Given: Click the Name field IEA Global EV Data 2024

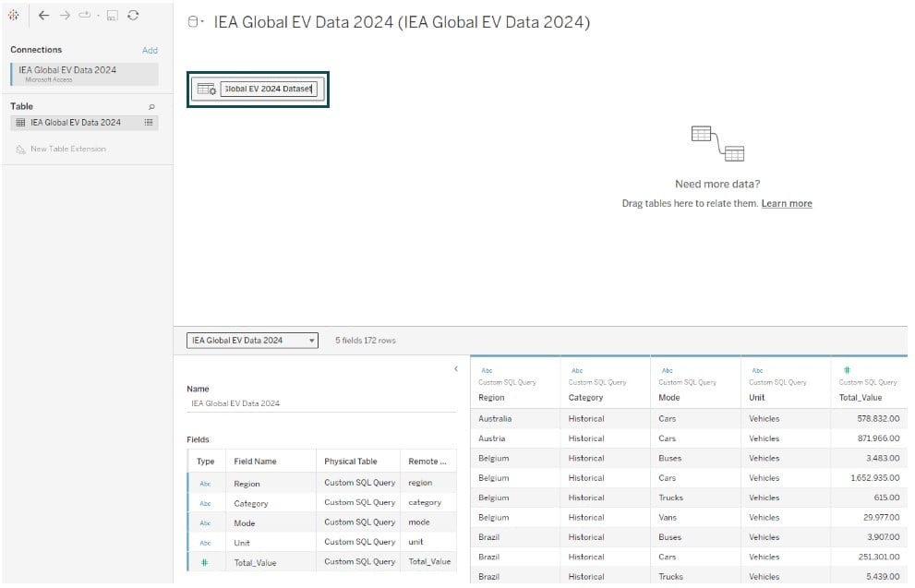Looking at the screenshot, I should 321,403.
